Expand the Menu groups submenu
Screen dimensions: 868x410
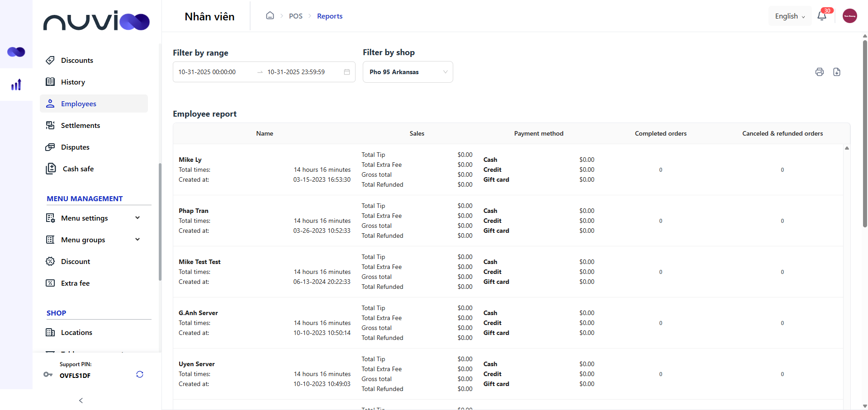[137, 239]
